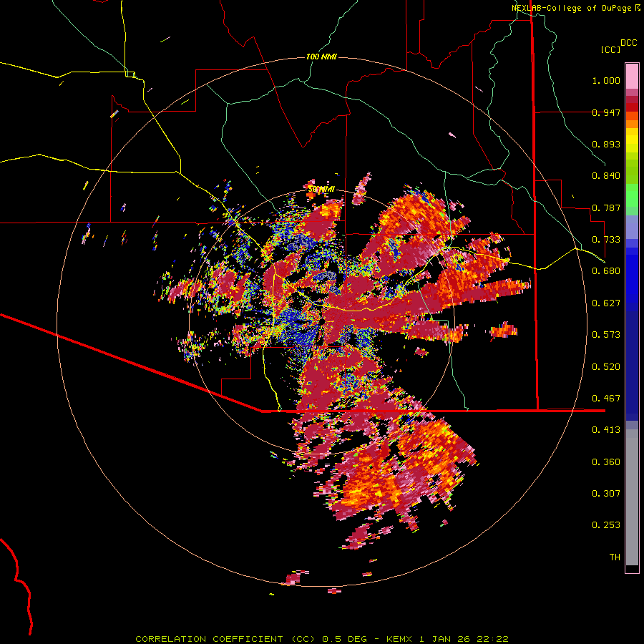Click the [CC] label above the scale
Viewport: 644px width, 644px height.
610,49
